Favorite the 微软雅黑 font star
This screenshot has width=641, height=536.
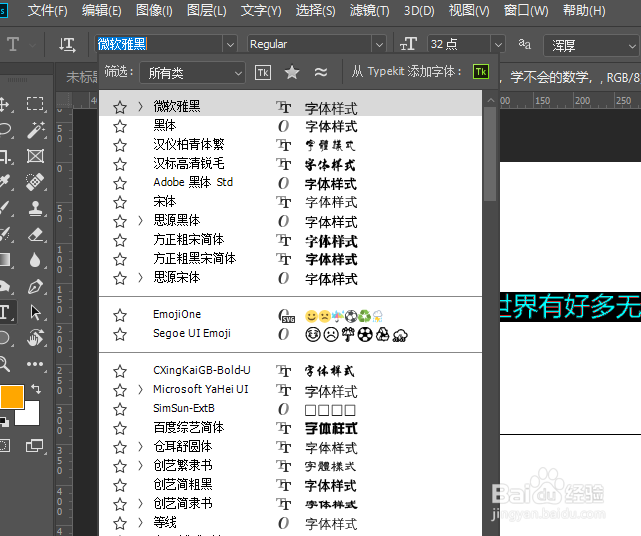[x=120, y=108]
